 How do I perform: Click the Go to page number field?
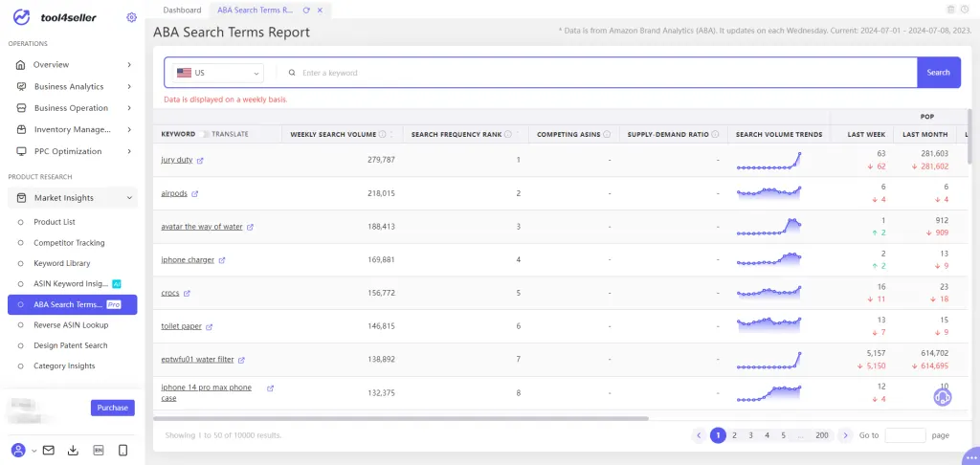[905, 435]
